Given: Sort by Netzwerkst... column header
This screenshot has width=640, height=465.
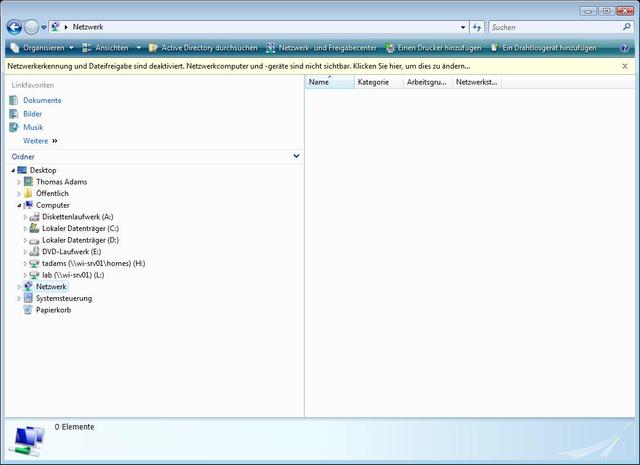Looking at the screenshot, I should [476, 82].
